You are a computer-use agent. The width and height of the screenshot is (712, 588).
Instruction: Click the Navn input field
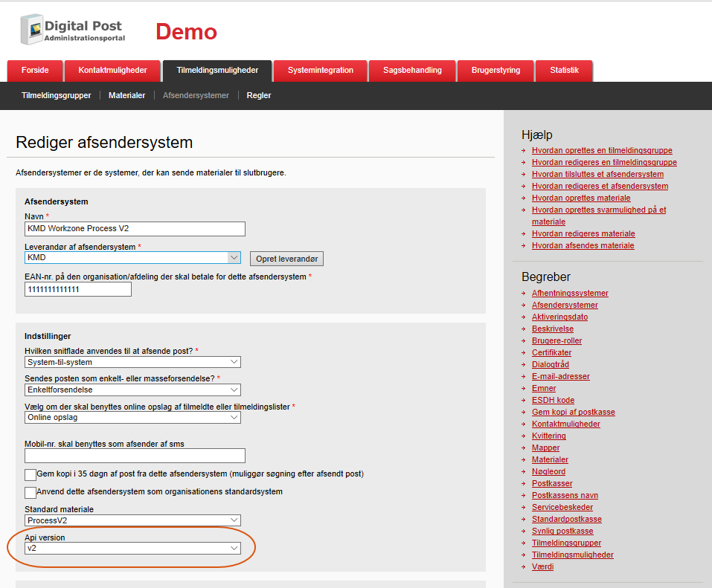(135, 229)
